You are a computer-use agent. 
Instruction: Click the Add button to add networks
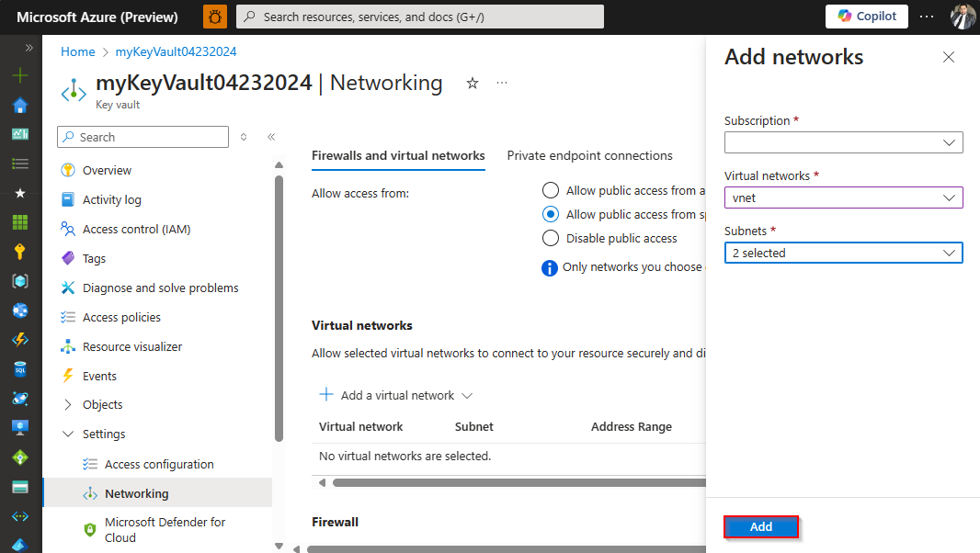pos(761,526)
